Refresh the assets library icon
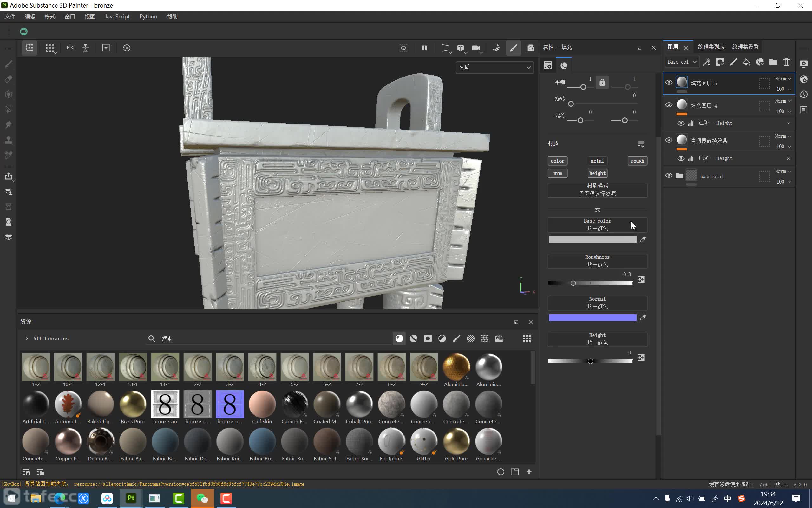The height and width of the screenshot is (508, 812). [x=500, y=472]
